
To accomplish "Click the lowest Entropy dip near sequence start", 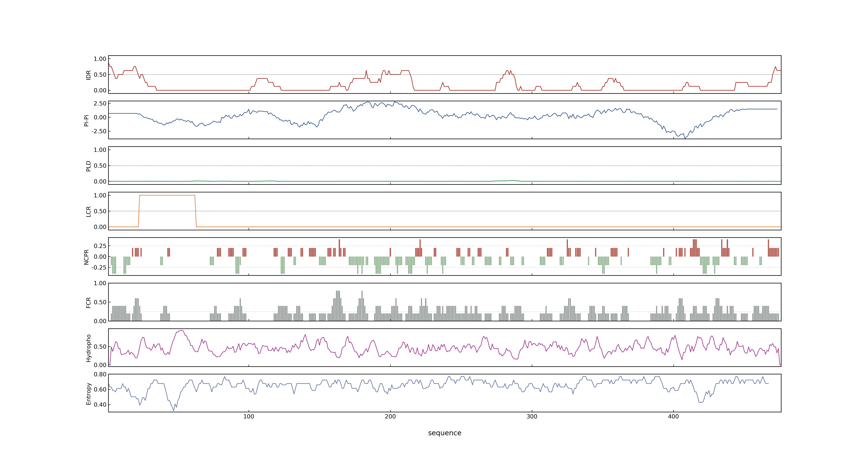I will [x=174, y=410].
